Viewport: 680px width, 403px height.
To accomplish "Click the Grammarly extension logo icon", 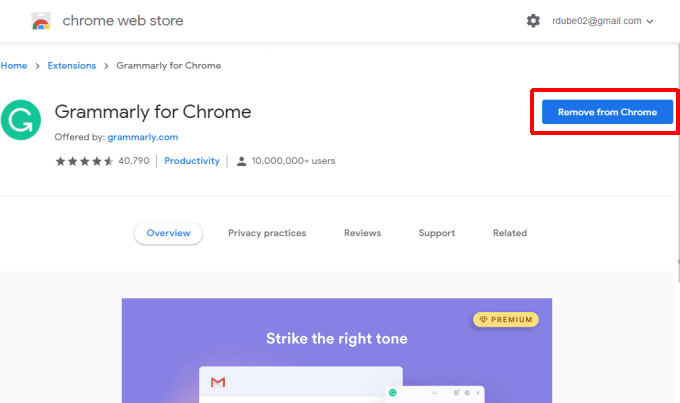I will tap(18, 123).
